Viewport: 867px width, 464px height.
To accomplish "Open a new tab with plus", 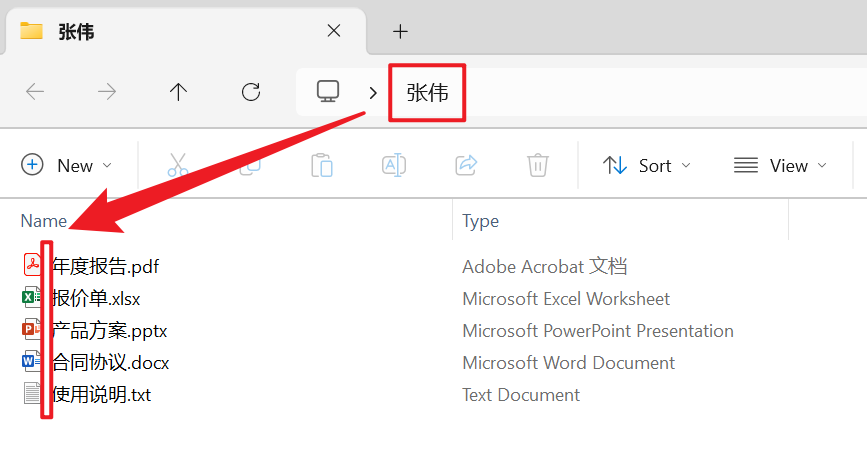I will (x=400, y=32).
